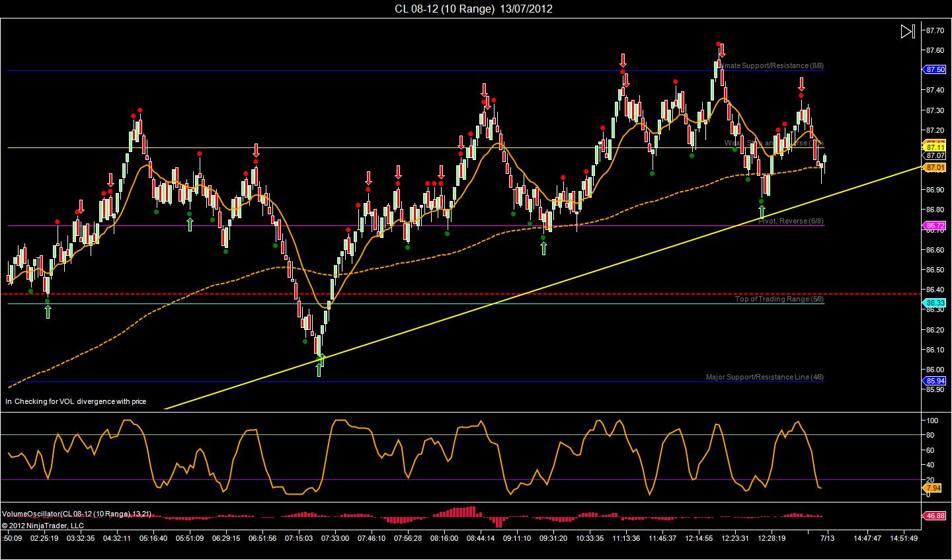Select the 08:44:14 time axis label

click(x=481, y=538)
